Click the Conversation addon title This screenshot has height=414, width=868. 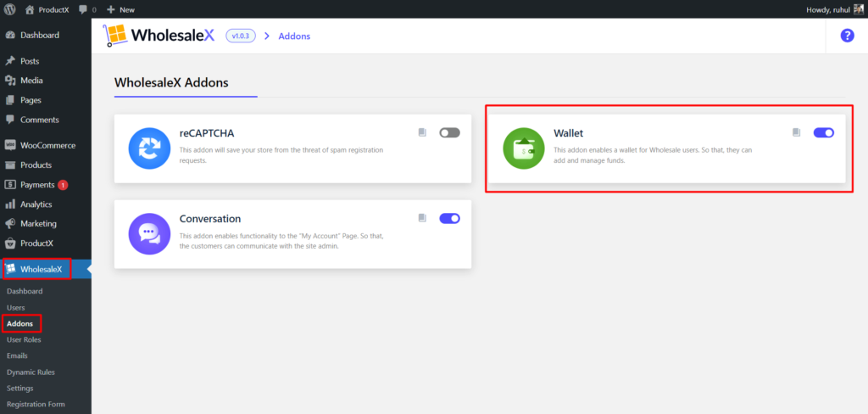pyautogui.click(x=210, y=218)
